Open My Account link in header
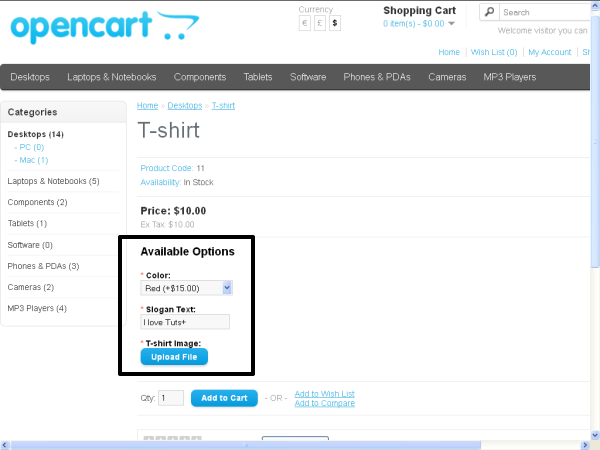The image size is (600, 450). 549,52
